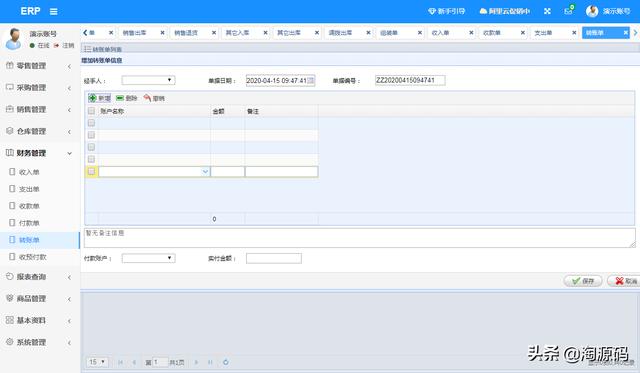
Task: Click the 删除 row icon in grid toolbar
Action: [x=120, y=98]
